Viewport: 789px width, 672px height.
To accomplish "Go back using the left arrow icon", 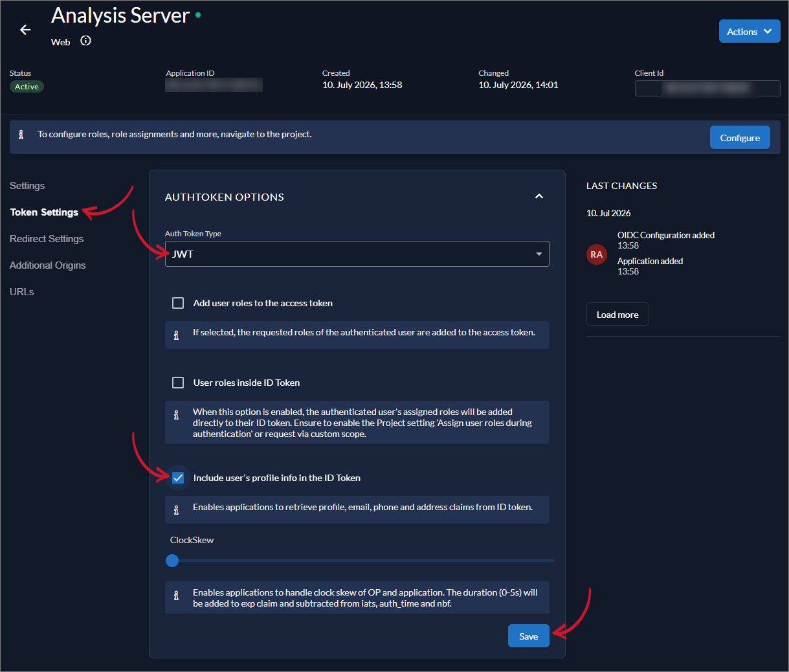I will pyautogui.click(x=25, y=30).
